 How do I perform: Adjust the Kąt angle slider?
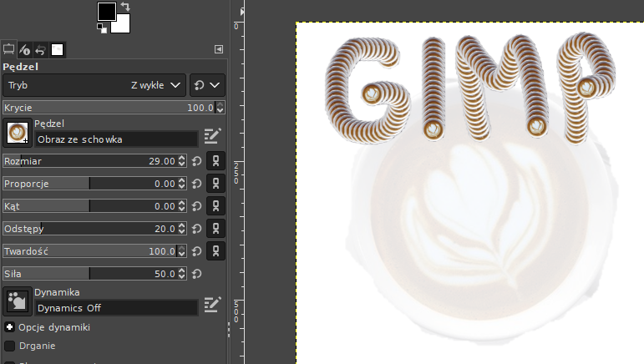[x=90, y=206]
